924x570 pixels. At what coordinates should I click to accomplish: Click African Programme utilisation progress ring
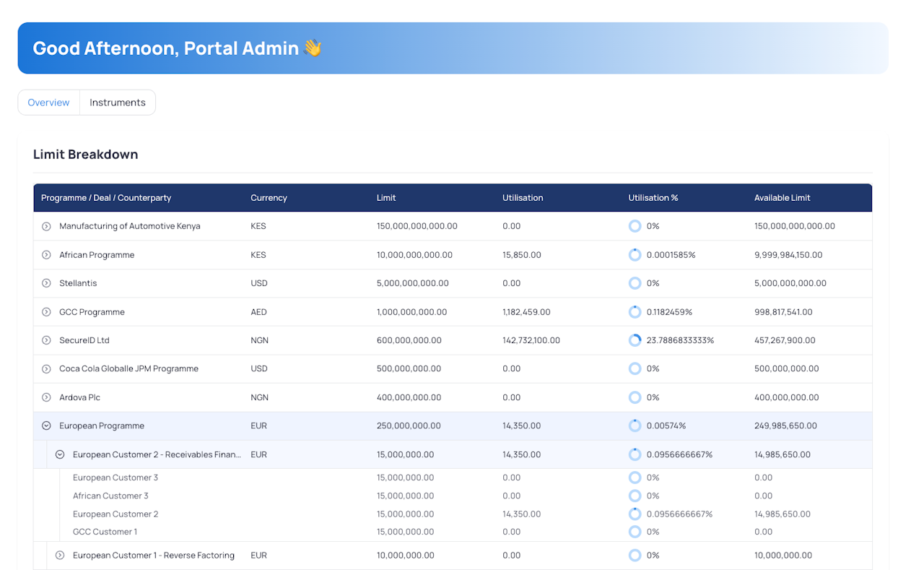635,255
